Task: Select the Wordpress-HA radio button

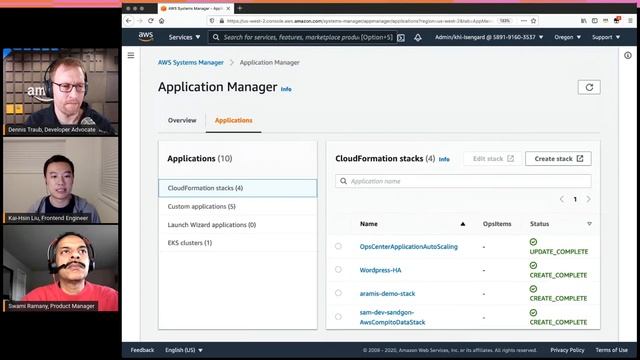Action: (338, 269)
